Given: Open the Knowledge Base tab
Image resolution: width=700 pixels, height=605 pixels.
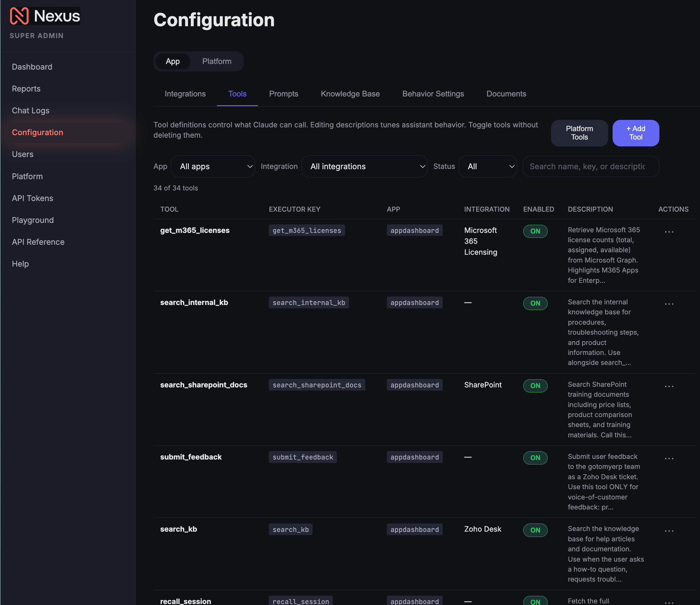Looking at the screenshot, I should tap(350, 94).
